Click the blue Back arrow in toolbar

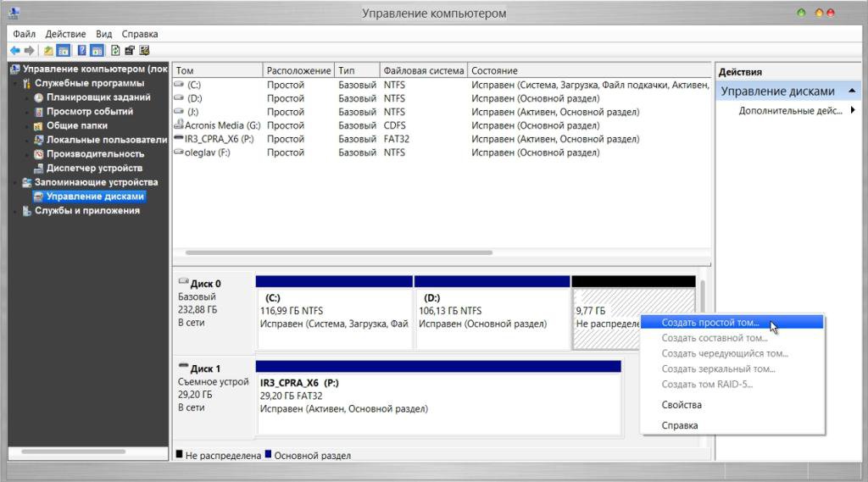15,51
